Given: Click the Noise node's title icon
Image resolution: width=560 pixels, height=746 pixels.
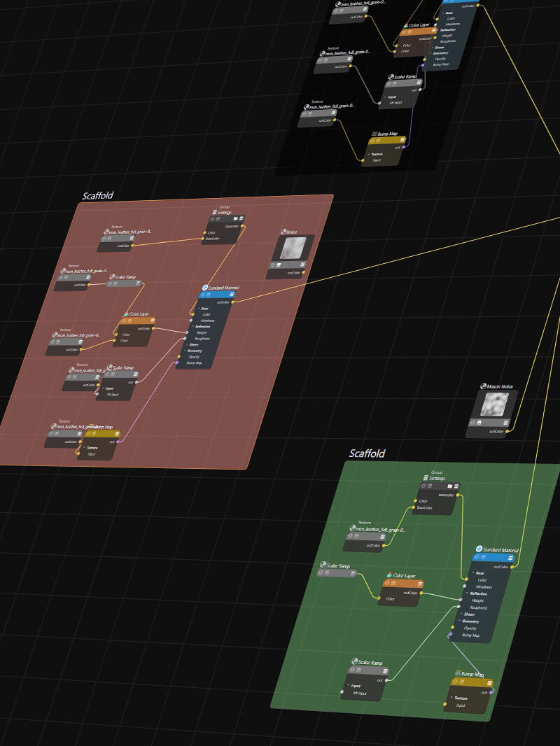Looking at the screenshot, I should (283, 232).
